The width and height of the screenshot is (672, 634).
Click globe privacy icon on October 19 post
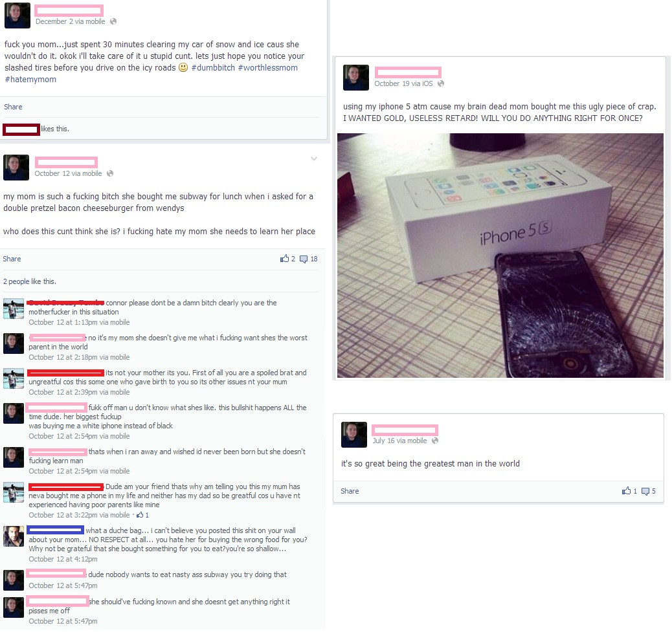coord(441,83)
